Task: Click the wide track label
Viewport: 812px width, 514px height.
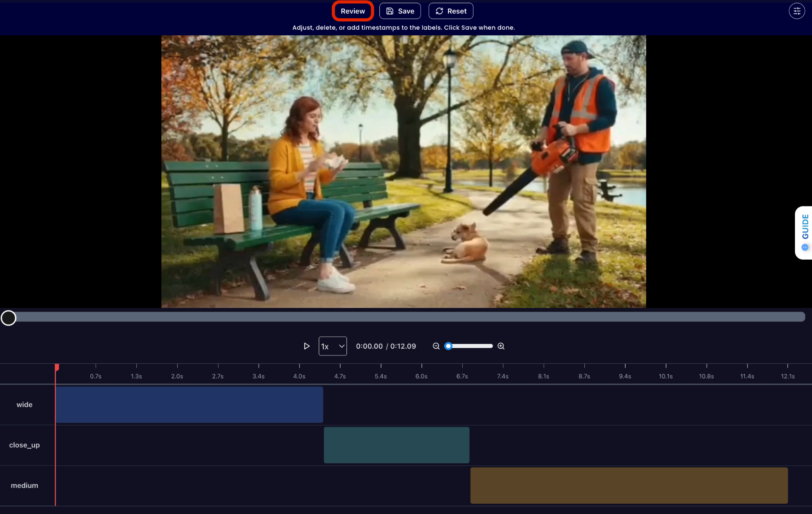Action: (25, 405)
